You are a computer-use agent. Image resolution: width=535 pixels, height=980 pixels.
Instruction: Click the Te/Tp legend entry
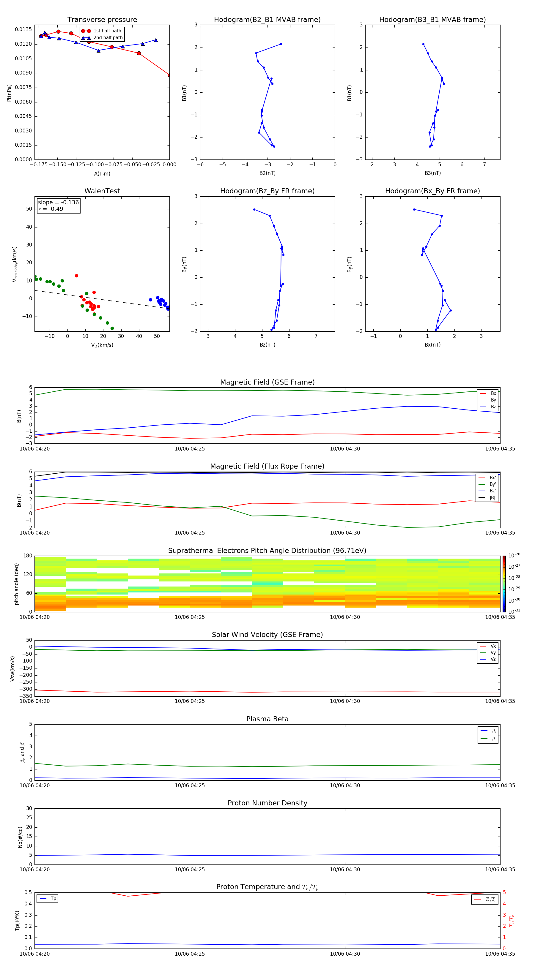point(485,899)
